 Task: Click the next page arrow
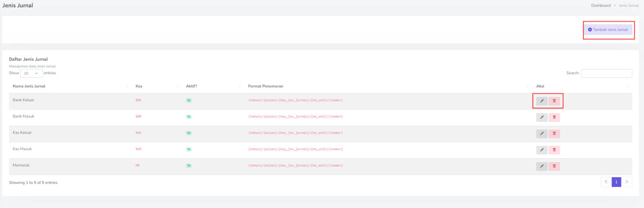(627, 182)
